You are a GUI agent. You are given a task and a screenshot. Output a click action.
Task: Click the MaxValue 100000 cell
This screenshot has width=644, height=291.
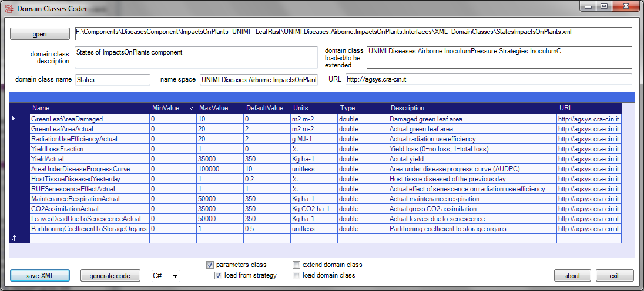click(220, 169)
